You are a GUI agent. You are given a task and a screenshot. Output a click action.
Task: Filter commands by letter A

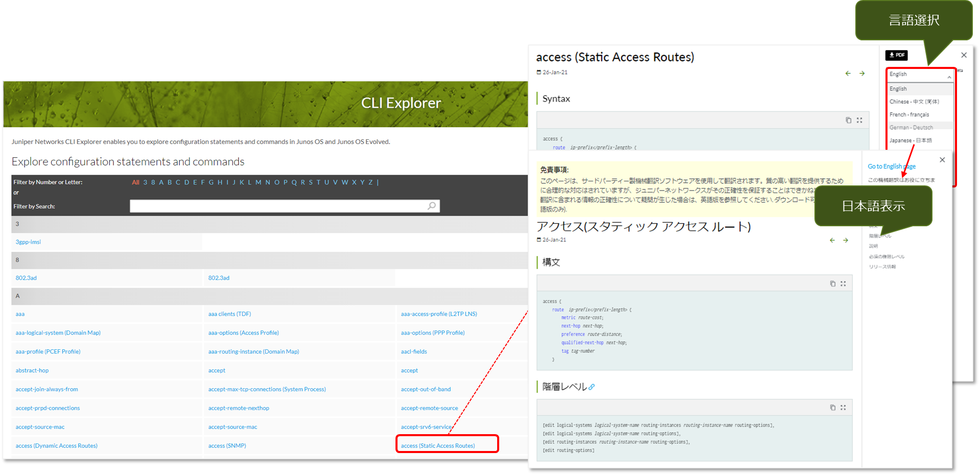(x=161, y=182)
